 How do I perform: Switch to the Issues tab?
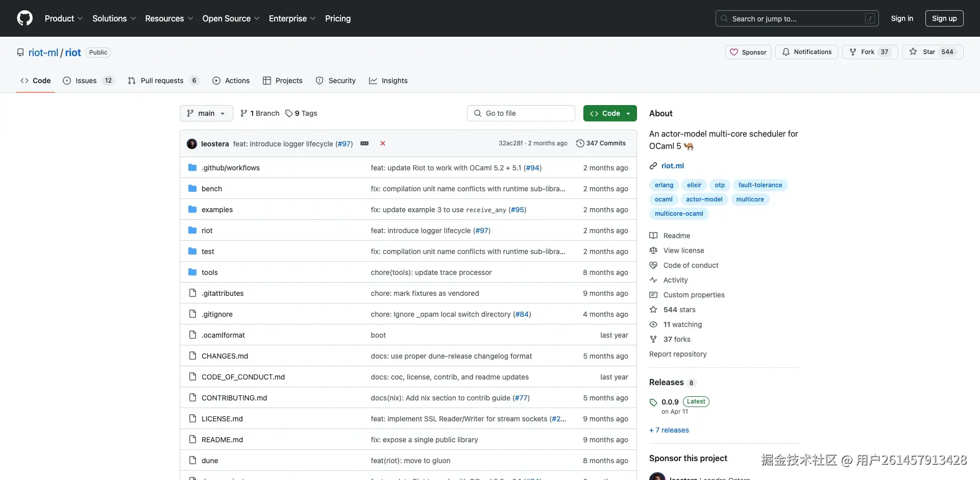[88, 81]
